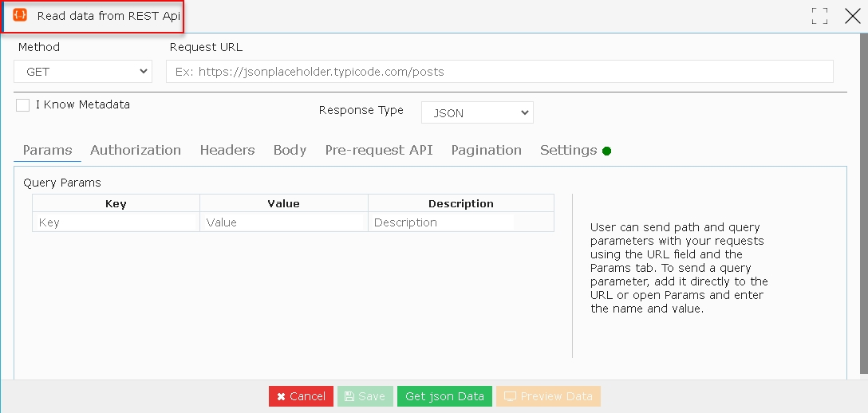Switch to the Authorization tab
Viewport: 868px width, 413px height.
(136, 151)
